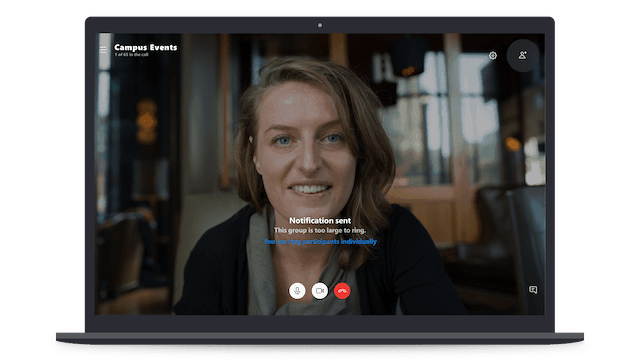The width and height of the screenshot is (640, 360).
Task: Open the hamburger menu beside Campus Events
Action: click(x=103, y=50)
